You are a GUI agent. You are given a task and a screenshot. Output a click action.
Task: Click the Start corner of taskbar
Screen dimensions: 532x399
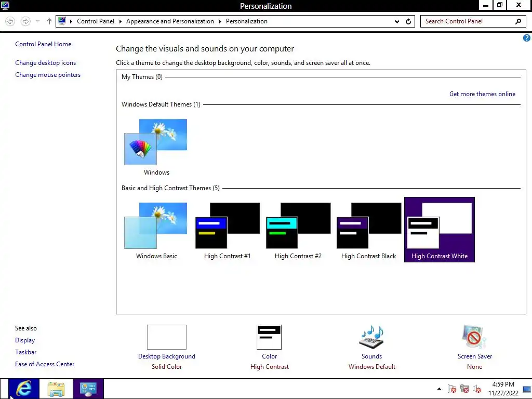click(4, 389)
